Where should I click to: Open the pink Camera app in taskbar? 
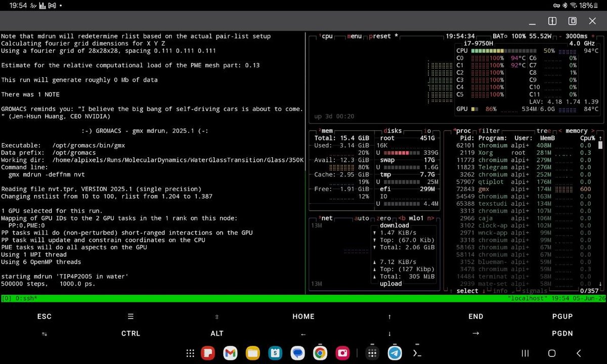click(342, 353)
